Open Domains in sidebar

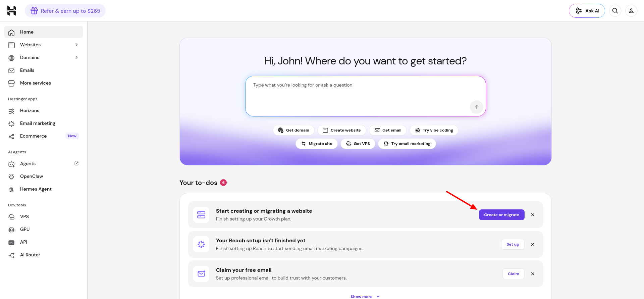(44, 57)
